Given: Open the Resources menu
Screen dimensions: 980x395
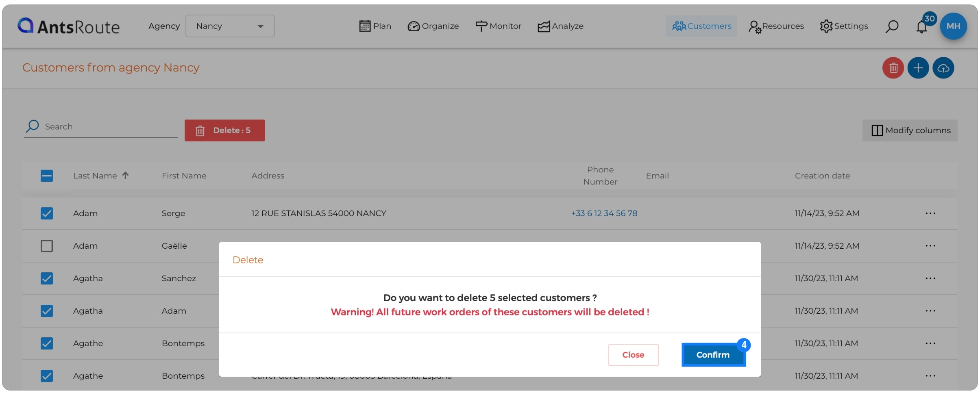Looking at the screenshot, I should pos(776,26).
